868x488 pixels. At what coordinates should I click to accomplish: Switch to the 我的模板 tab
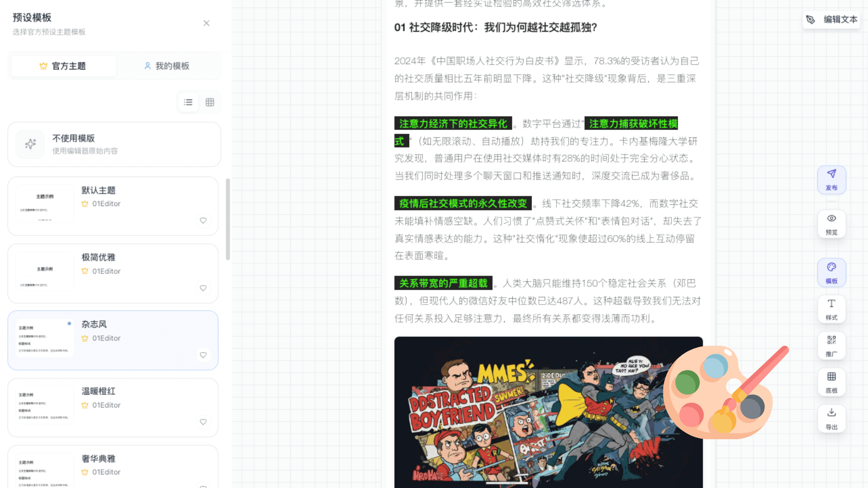click(x=168, y=66)
